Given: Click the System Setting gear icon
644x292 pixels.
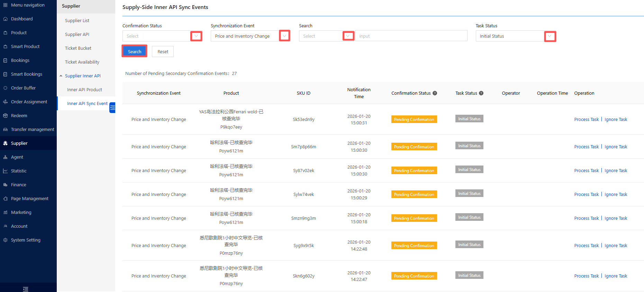Looking at the screenshot, I should coord(5,240).
